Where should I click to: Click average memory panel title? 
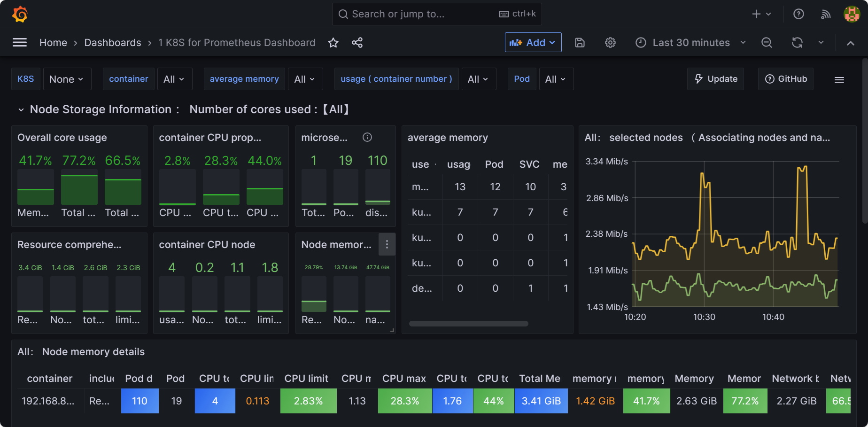(448, 138)
